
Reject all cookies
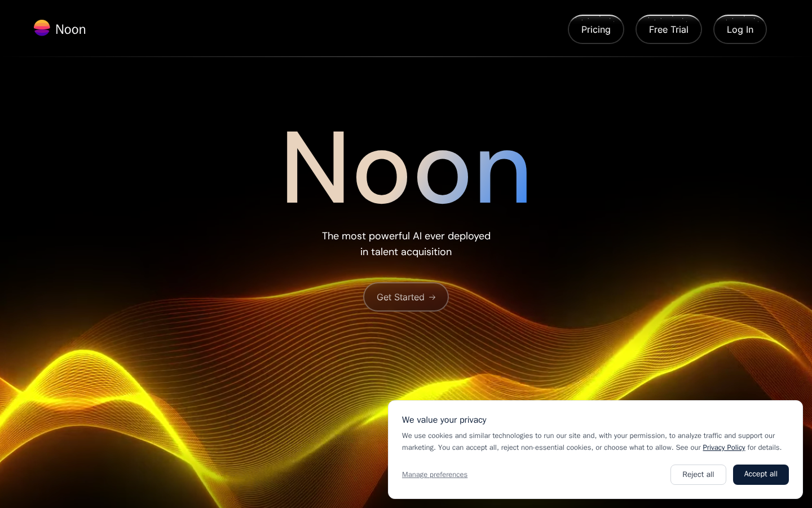tap(698, 475)
